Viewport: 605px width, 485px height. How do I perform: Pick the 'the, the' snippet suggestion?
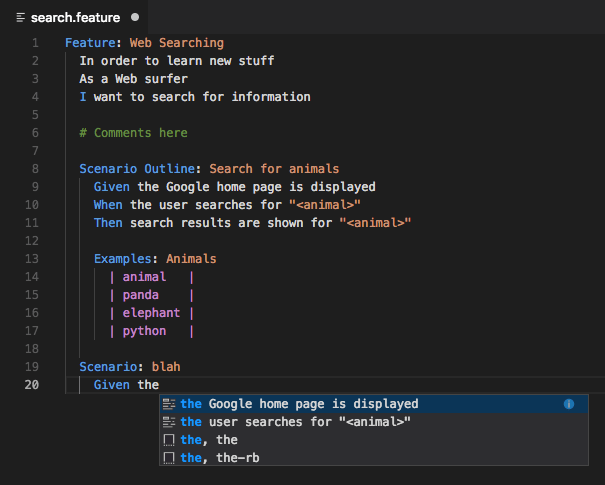(209, 440)
